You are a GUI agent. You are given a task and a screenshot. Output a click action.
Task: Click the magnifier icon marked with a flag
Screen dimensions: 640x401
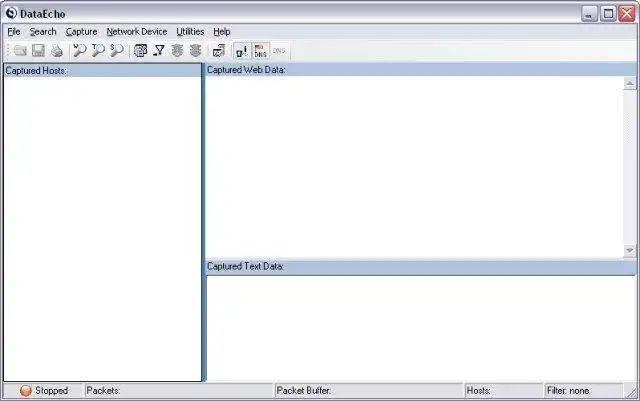(x=79, y=51)
